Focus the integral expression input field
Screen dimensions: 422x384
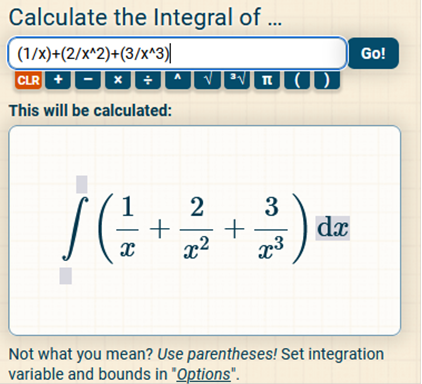coord(177,53)
